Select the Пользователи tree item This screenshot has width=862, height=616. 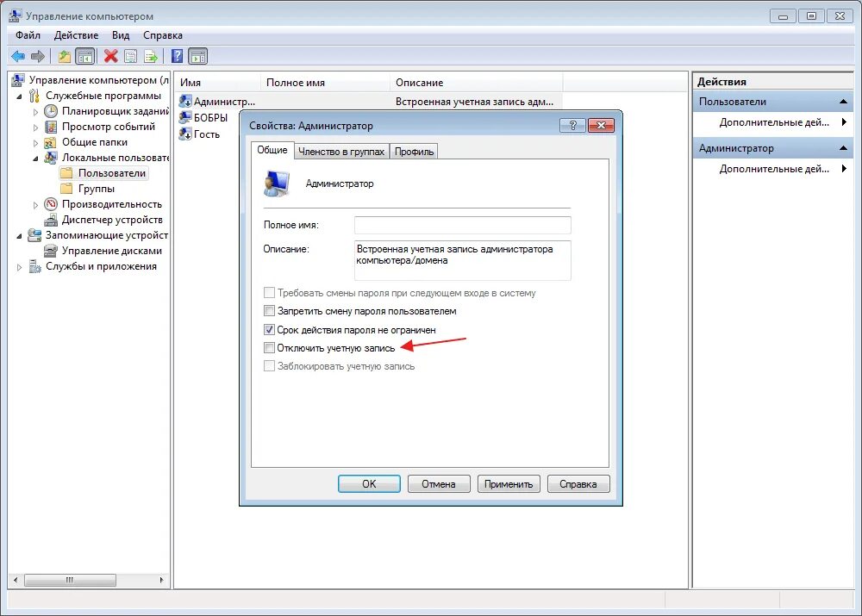(x=103, y=173)
